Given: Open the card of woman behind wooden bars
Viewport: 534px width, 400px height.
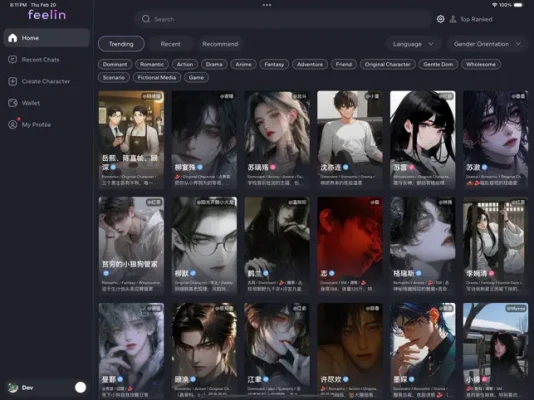Looking at the screenshot, I should click(496, 245).
